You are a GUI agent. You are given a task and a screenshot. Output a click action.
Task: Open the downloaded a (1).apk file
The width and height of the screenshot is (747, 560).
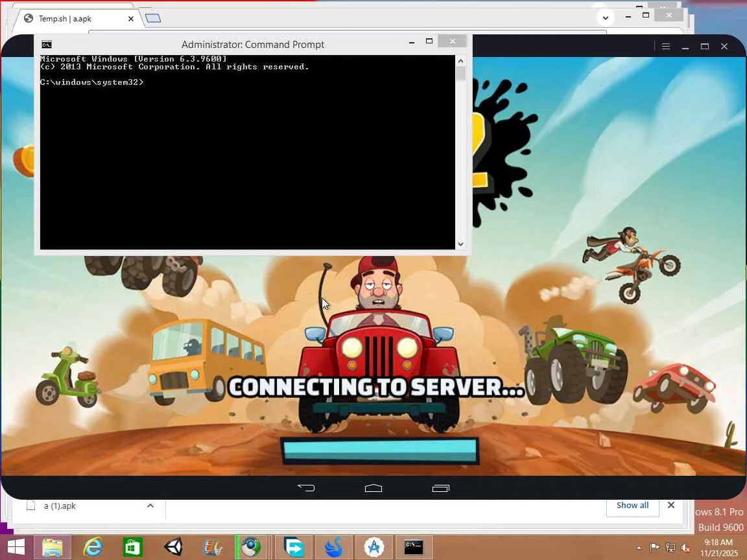[x=60, y=506]
